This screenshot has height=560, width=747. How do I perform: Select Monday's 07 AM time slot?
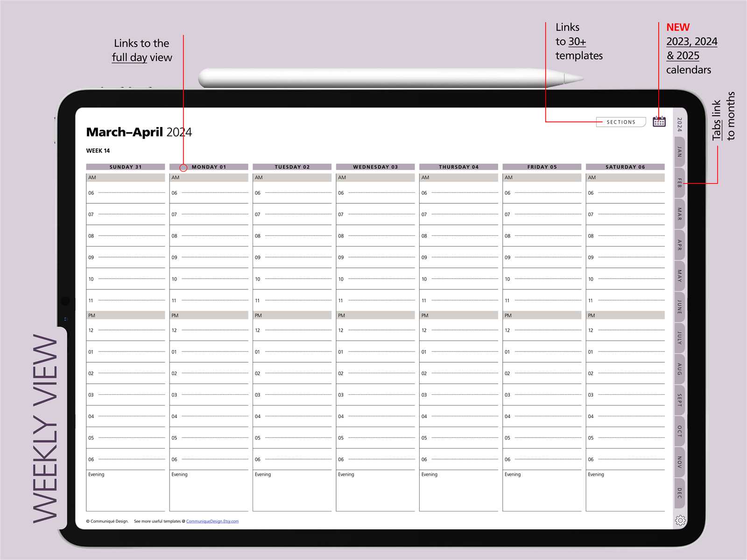click(209, 214)
